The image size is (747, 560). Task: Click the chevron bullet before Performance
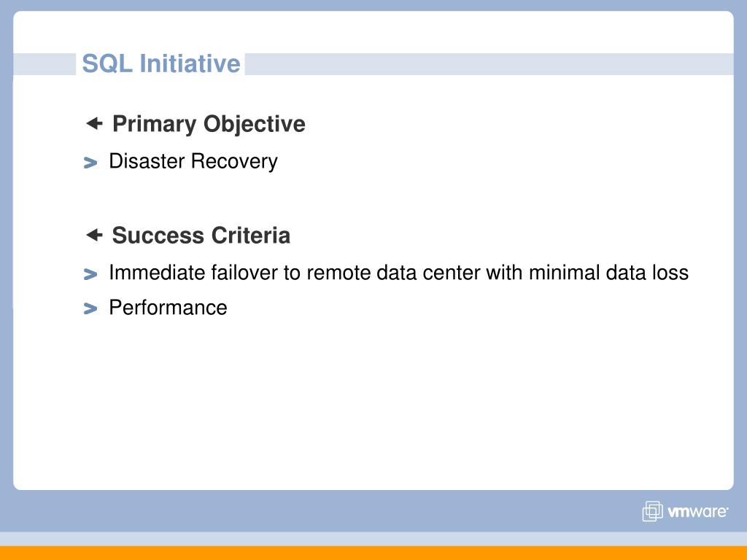(90, 308)
